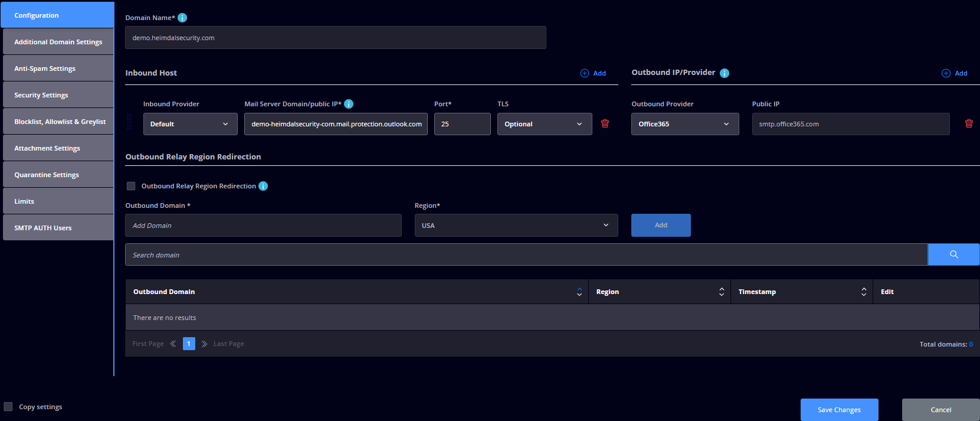Screen dimensions: 980x421
Task: Click the Search domain input field
Action: 526,254
